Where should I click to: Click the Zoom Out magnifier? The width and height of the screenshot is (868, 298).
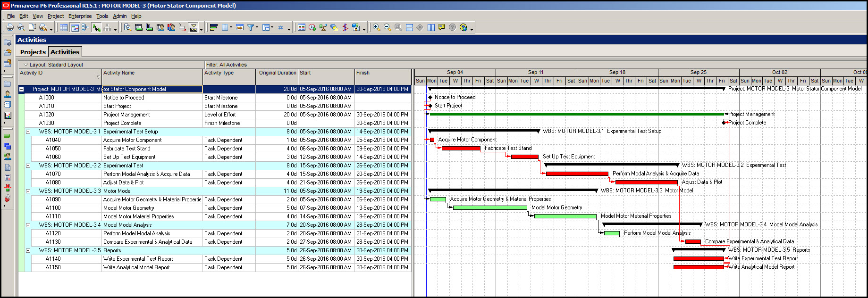[388, 27]
